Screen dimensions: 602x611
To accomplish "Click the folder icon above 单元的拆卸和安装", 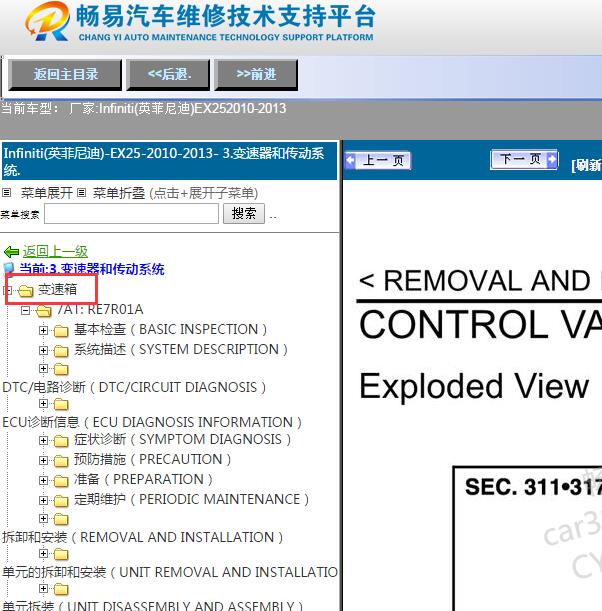I will 61,554.
